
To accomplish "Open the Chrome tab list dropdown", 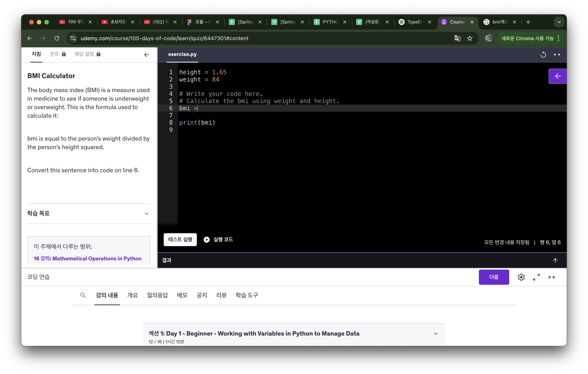I will click(x=559, y=22).
